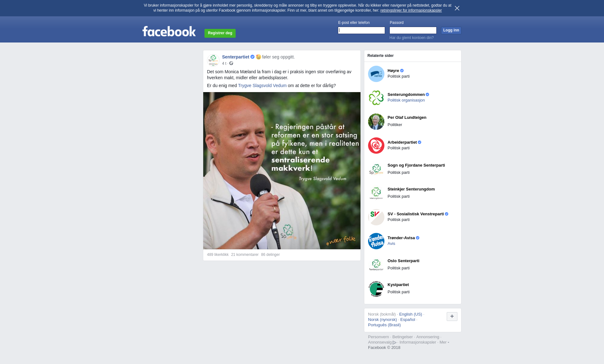Focus the E-post eller telefon field

point(361,30)
